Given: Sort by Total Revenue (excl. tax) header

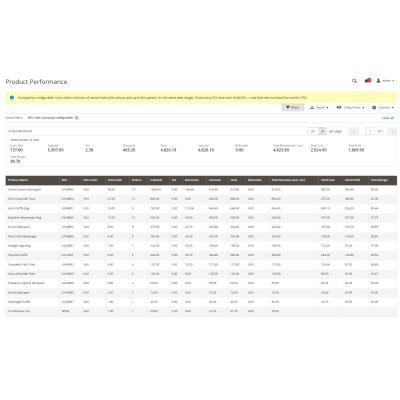Looking at the screenshot, I should tap(294, 180).
